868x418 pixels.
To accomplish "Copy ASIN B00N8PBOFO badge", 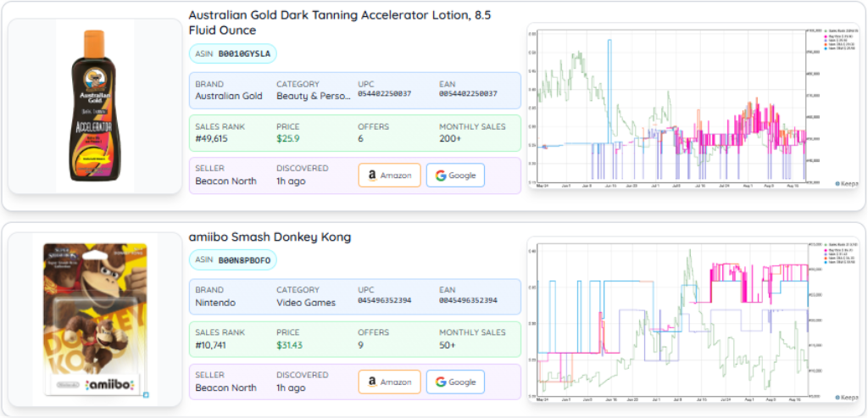I will pyautogui.click(x=233, y=260).
